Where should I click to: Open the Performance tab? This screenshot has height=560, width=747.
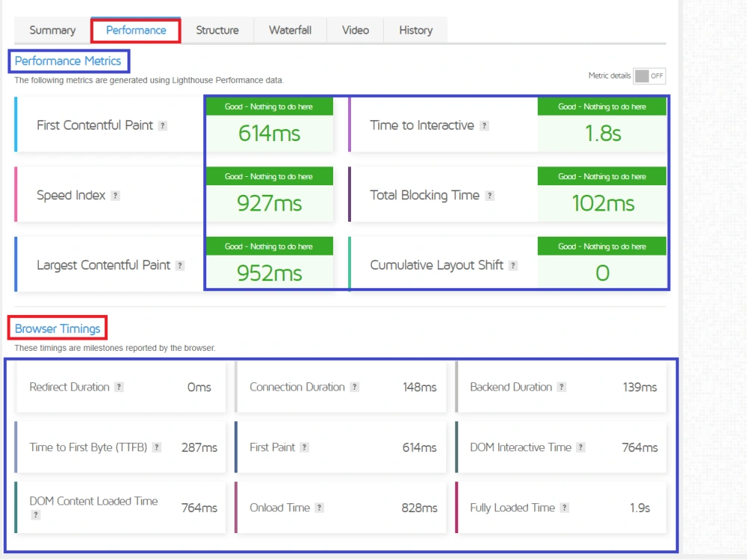coord(136,30)
